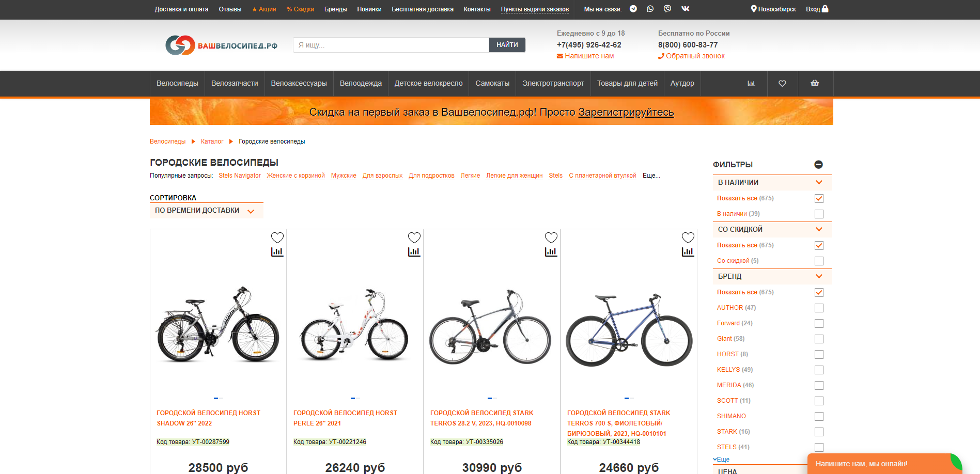Open the Детское велокресло menu
Screen dimensions: 980x474
click(428, 83)
